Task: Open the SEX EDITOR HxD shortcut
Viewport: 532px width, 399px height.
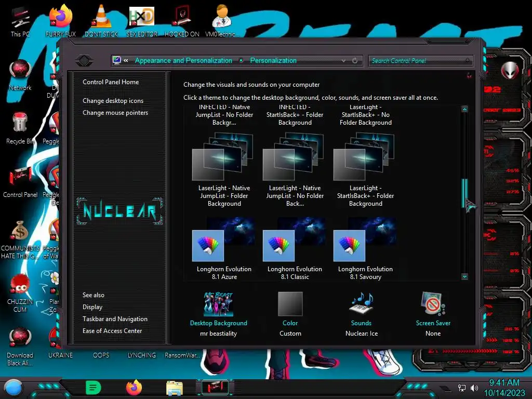Action: click(142, 21)
